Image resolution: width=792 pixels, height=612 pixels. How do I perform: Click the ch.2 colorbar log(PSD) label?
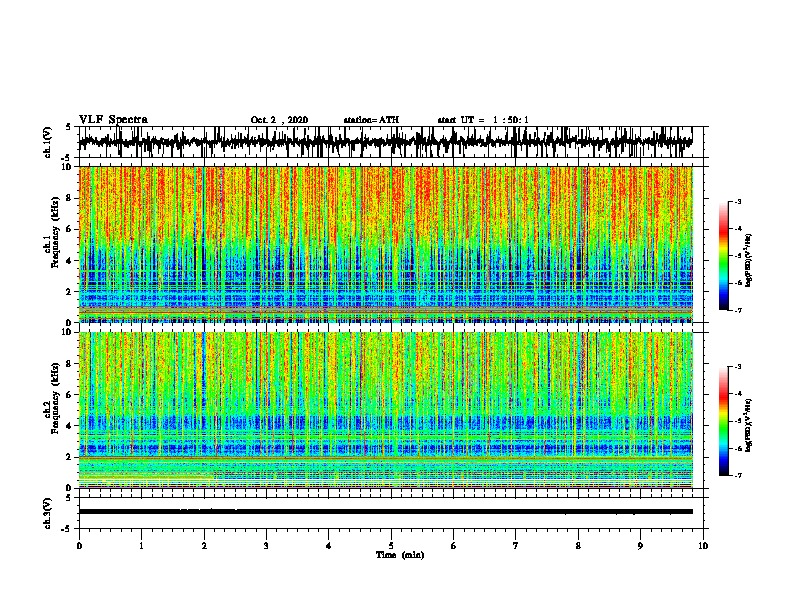click(749, 425)
